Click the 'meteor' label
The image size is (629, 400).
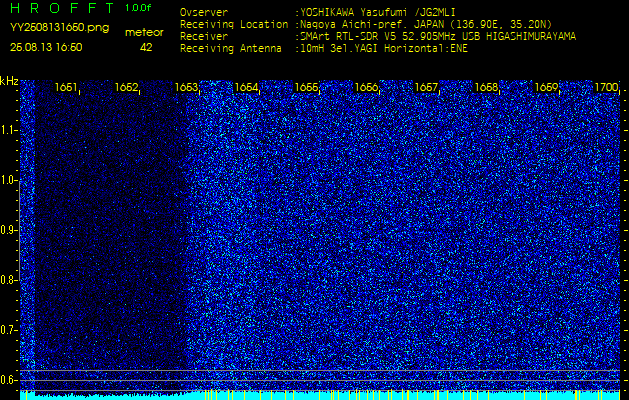[144, 33]
